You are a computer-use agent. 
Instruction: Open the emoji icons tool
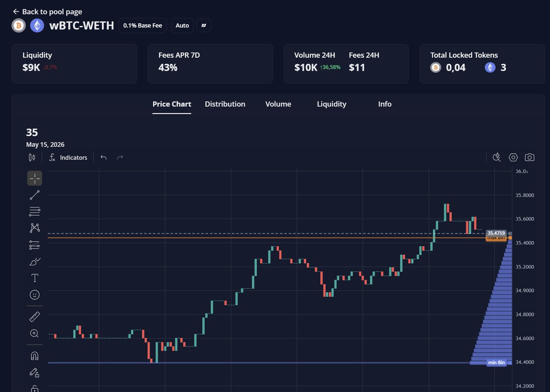[x=35, y=294]
